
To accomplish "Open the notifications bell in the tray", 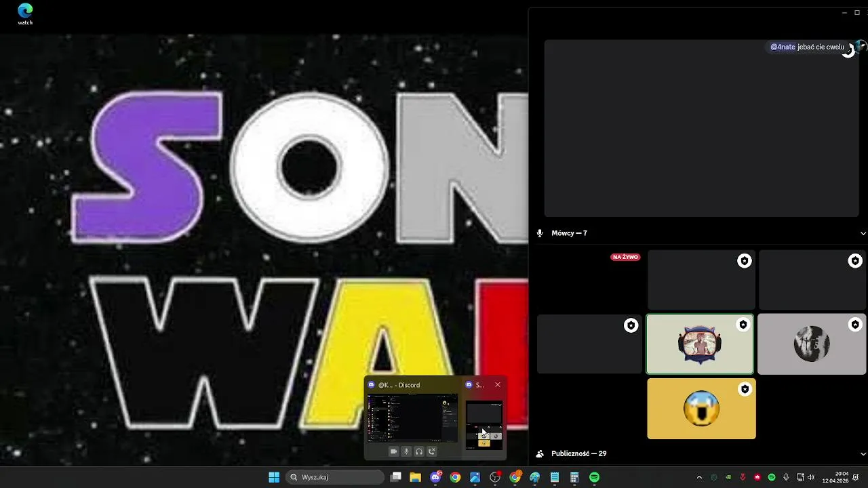I will tap(856, 477).
